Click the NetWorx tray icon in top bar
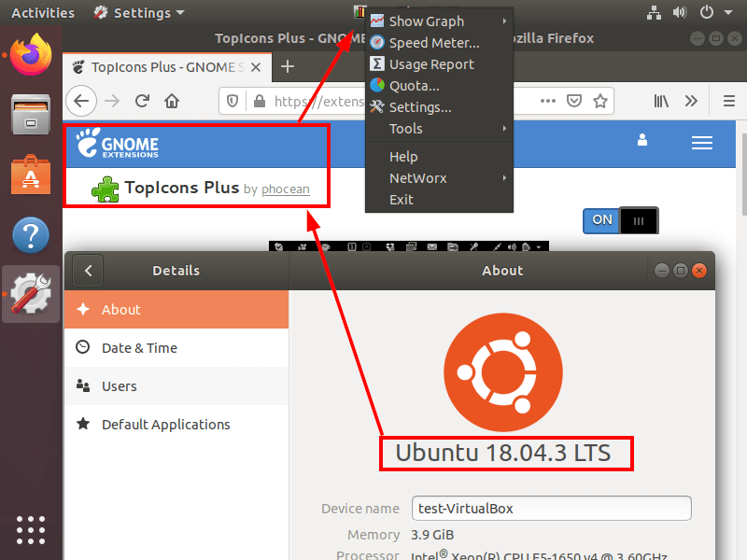Screen dimensions: 747x560 click(x=359, y=12)
